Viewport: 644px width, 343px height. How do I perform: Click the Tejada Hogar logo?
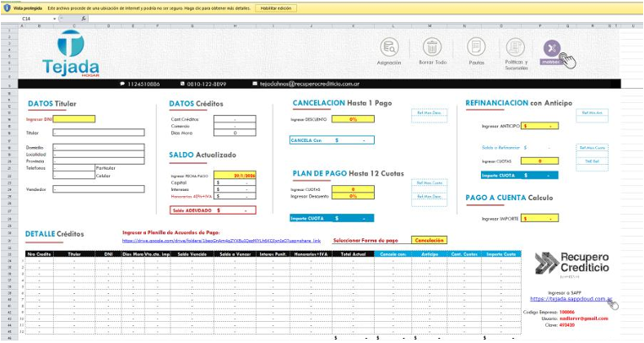pos(76,54)
